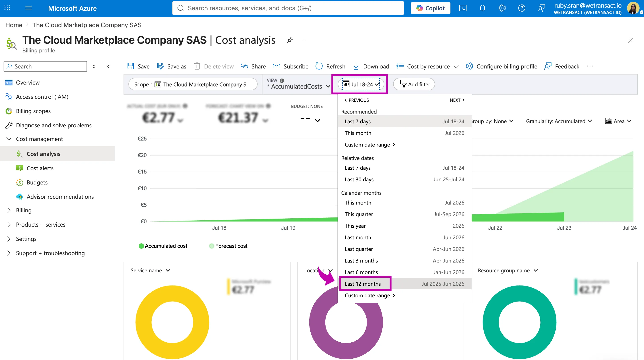644x360 pixels.
Task: Open the Scope selector pill
Action: pos(193,84)
